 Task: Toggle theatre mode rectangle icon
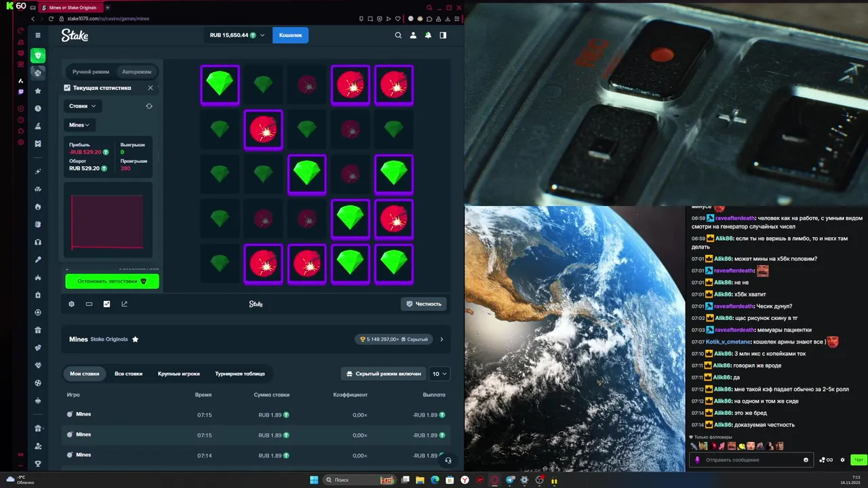tap(89, 304)
